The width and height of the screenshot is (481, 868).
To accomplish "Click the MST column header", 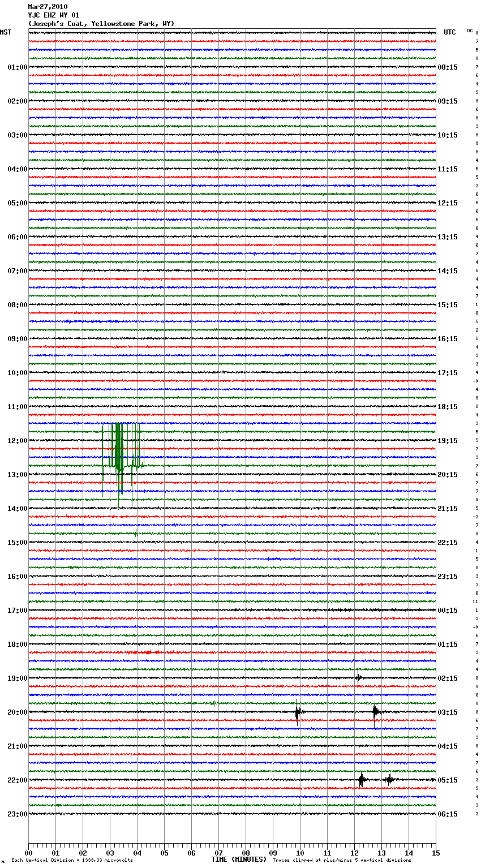I will [x=6, y=32].
